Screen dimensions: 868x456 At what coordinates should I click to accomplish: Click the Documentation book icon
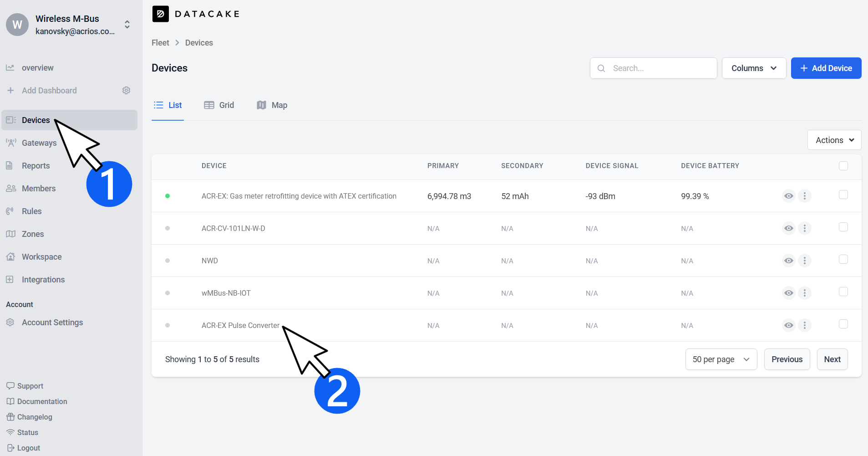[10, 401]
